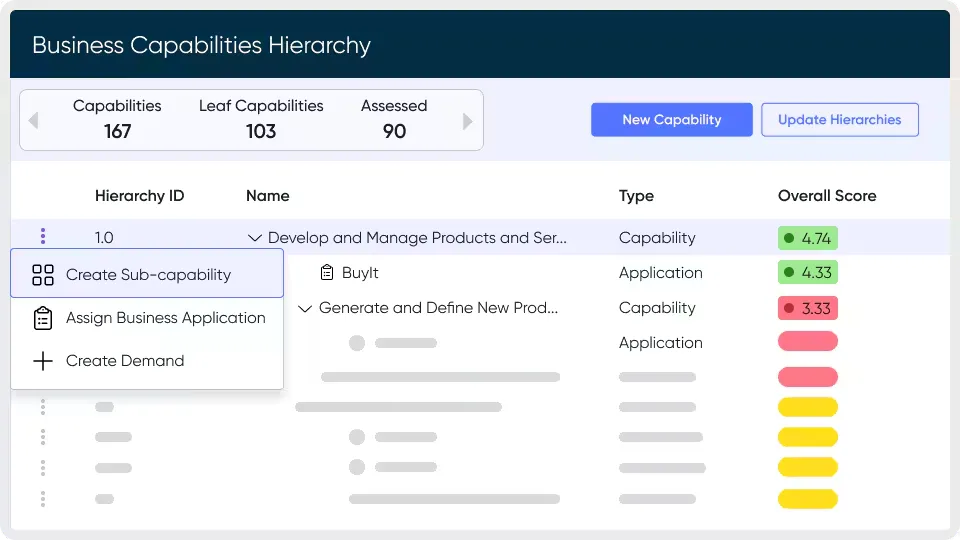The width and height of the screenshot is (960, 540).
Task: Click the red 3.33 overall score badge
Action: coord(808,308)
